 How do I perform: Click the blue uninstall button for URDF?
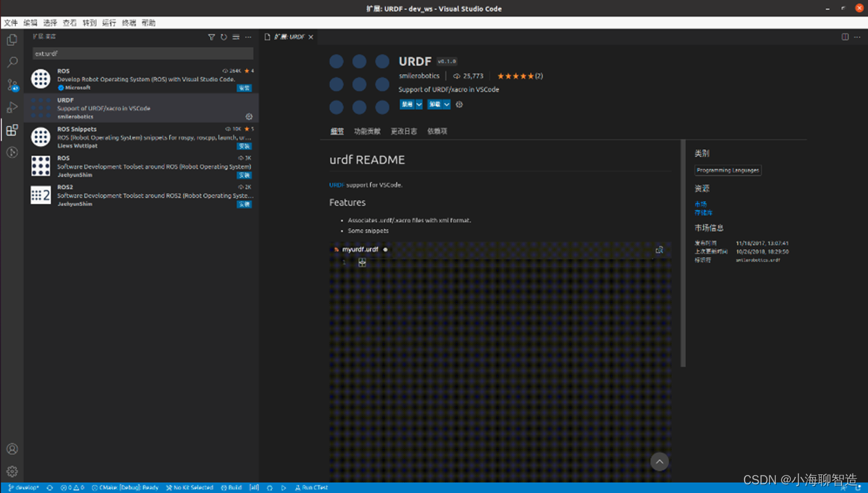click(x=435, y=105)
